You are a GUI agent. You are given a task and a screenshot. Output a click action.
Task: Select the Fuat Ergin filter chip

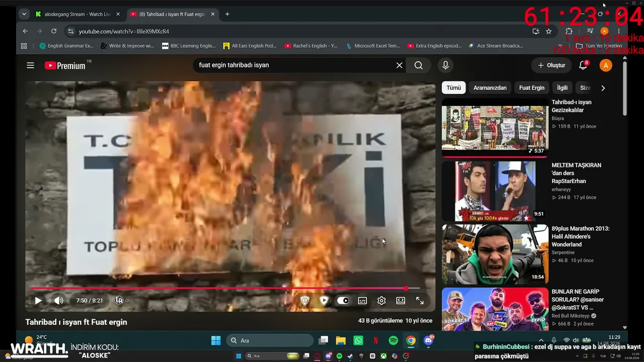pyautogui.click(x=532, y=88)
